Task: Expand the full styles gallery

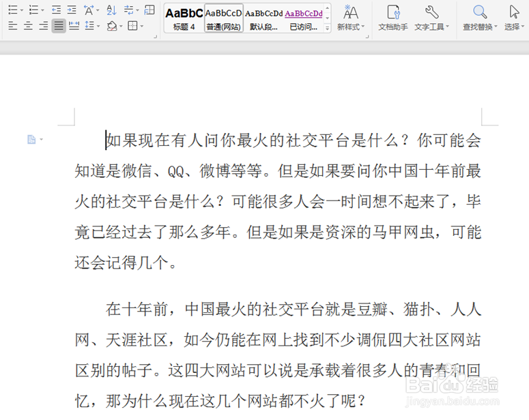Action: tap(327, 29)
